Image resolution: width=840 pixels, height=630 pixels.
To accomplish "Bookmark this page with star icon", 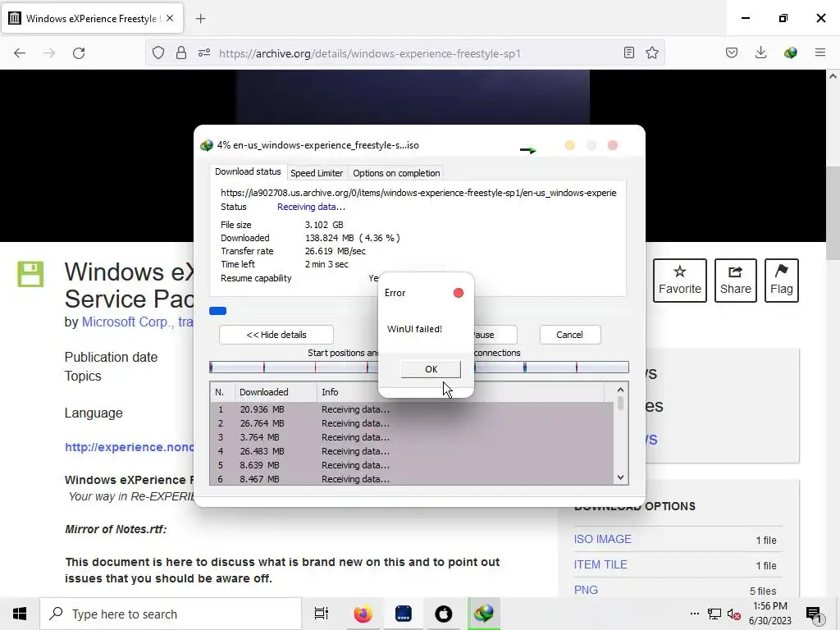I will click(x=652, y=52).
